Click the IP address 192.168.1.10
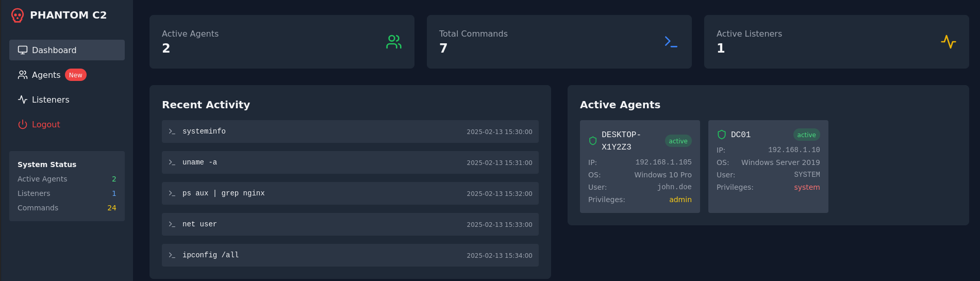 794,150
